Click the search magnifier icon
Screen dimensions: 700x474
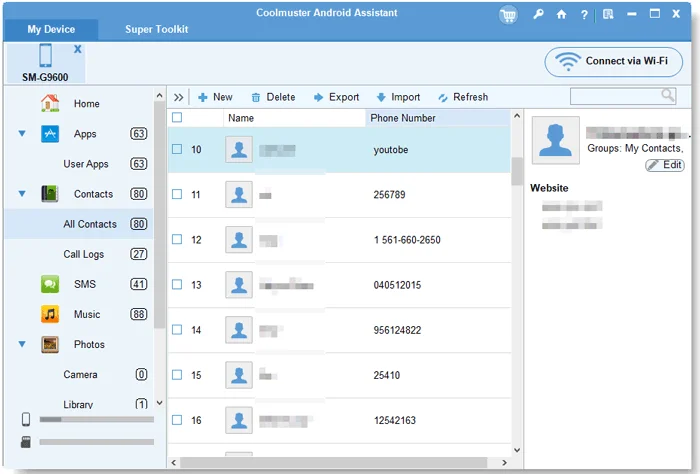[x=668, y=96]
